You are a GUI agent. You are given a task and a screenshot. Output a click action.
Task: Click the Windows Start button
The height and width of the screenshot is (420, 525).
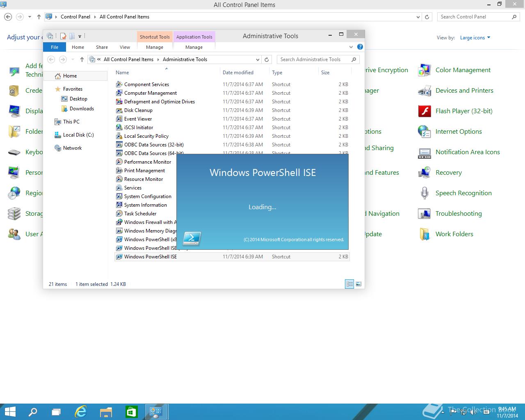click(x=10, y=412)
